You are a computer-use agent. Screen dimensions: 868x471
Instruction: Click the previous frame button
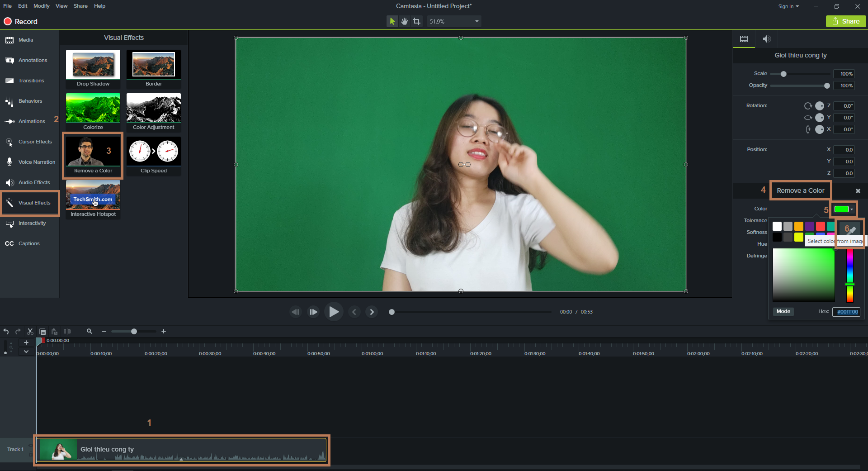click(296, 312)
